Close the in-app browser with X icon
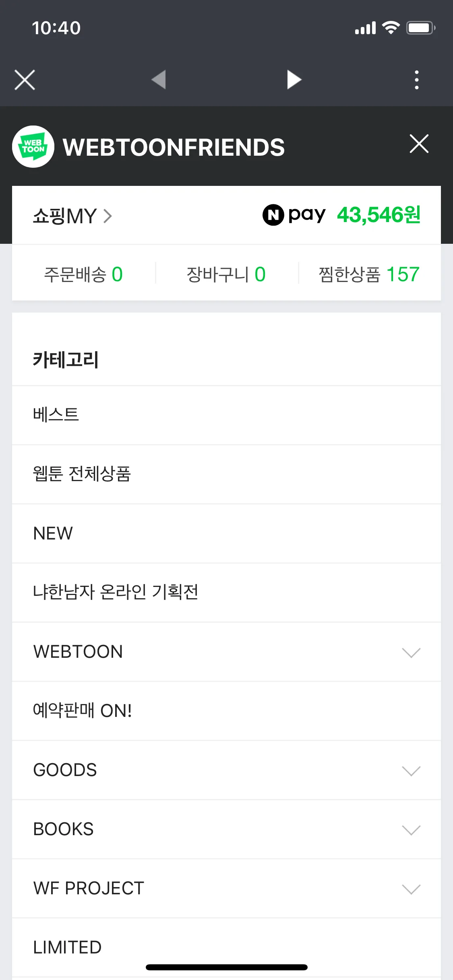 (x=25, y=80)
